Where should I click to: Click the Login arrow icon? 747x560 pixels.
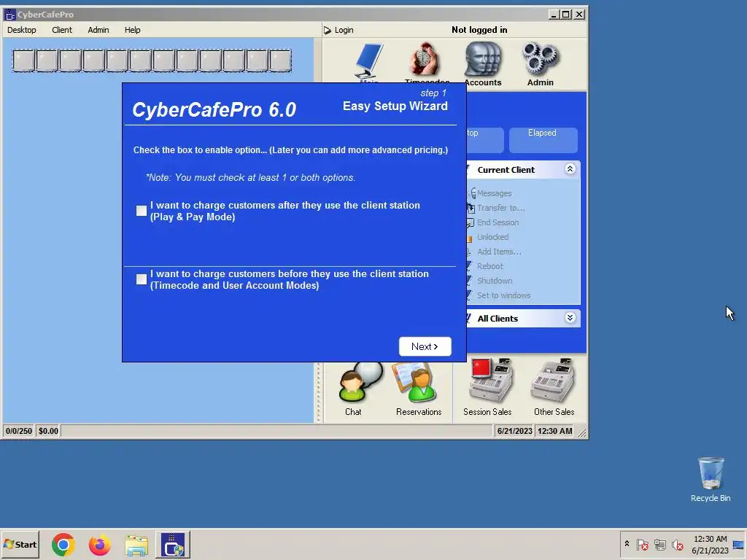click(328, 30)
